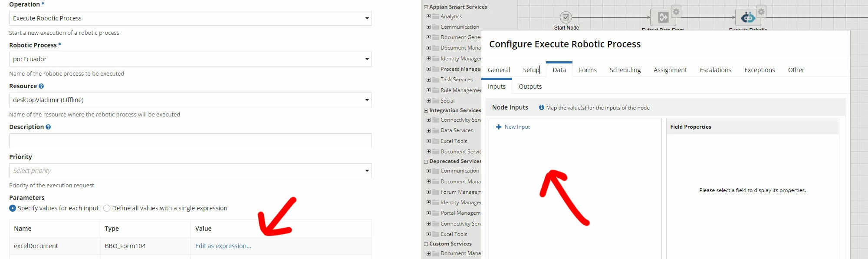
Task: Expand Identity Management under Deprecated Services
Action: [x=428, y=203]
